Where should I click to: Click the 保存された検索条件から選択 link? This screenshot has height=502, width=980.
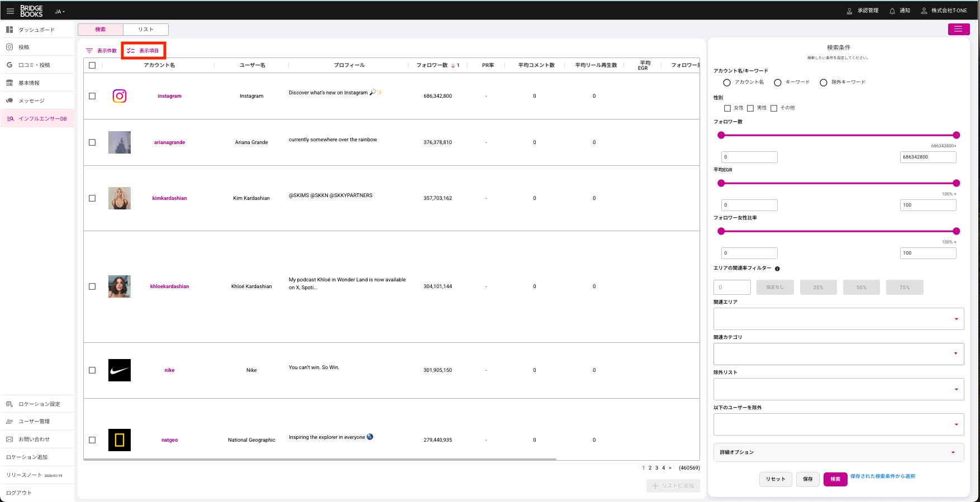click(x=882, y=476)
